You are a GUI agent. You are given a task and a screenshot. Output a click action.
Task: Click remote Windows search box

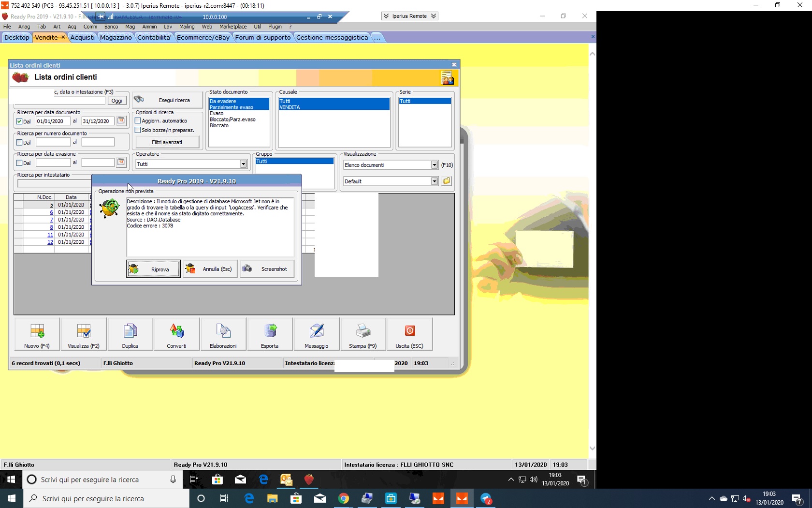point(101,479)
